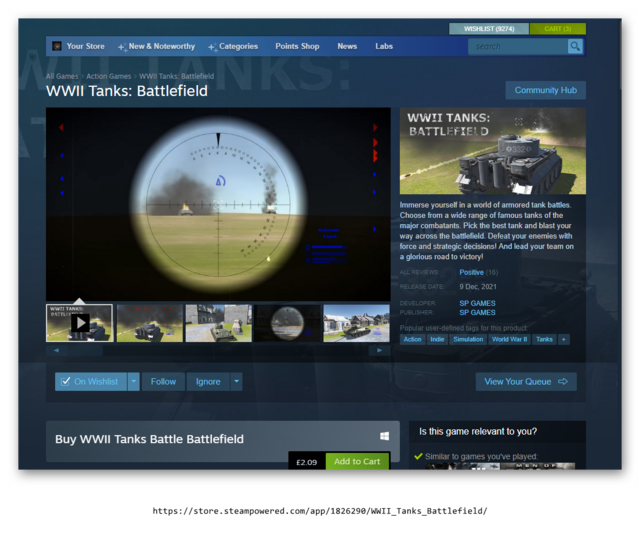Select the second screenshot thumbnail with smoke
This screenshot has height=534, width=640.
149,323
